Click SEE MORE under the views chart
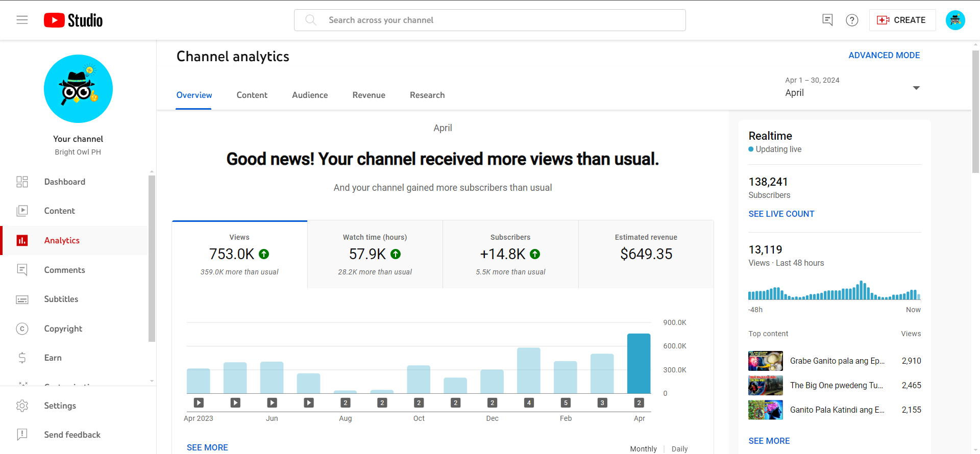The height and width of the screenshot is (454, 980). pyautogui.click(x=207, y=447)
